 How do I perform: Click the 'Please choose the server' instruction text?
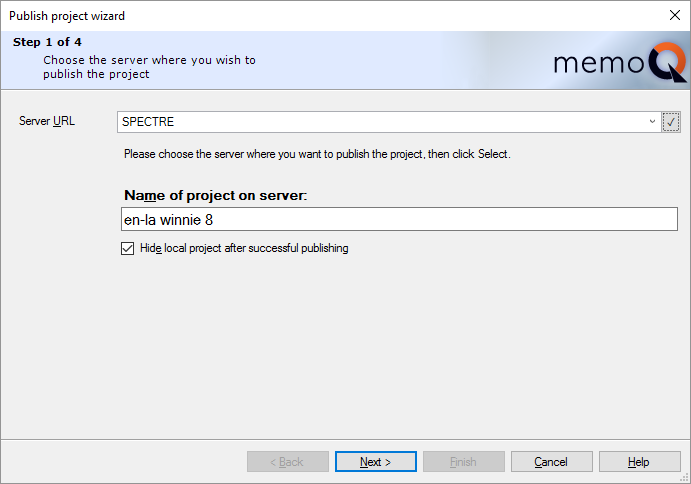tap(317, 154)
